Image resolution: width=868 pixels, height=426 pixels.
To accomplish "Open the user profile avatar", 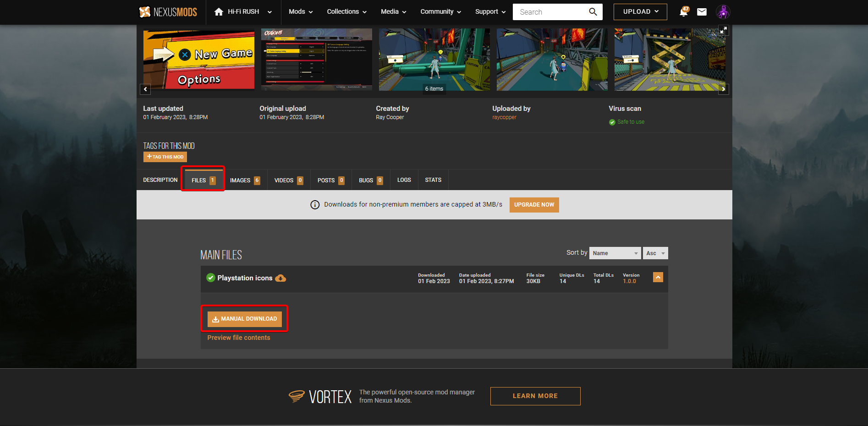I will tap(723, 12).
